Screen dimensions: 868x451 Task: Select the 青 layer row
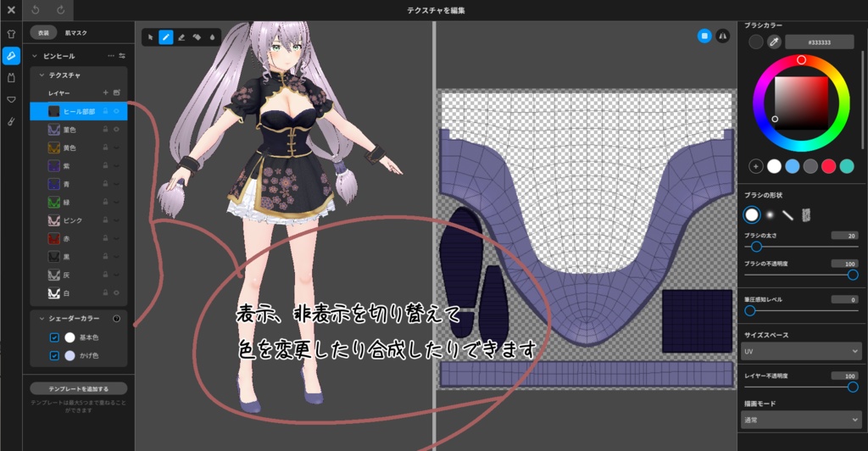coord(79,184)
